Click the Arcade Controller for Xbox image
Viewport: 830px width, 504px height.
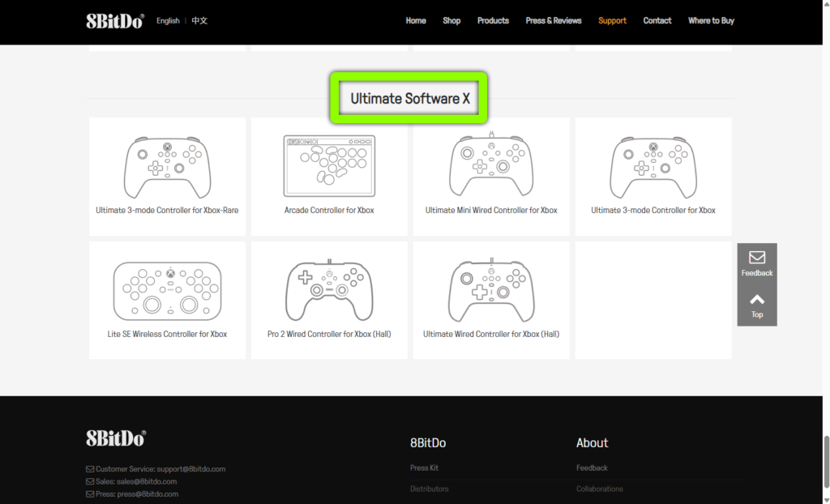click(329, 166)
